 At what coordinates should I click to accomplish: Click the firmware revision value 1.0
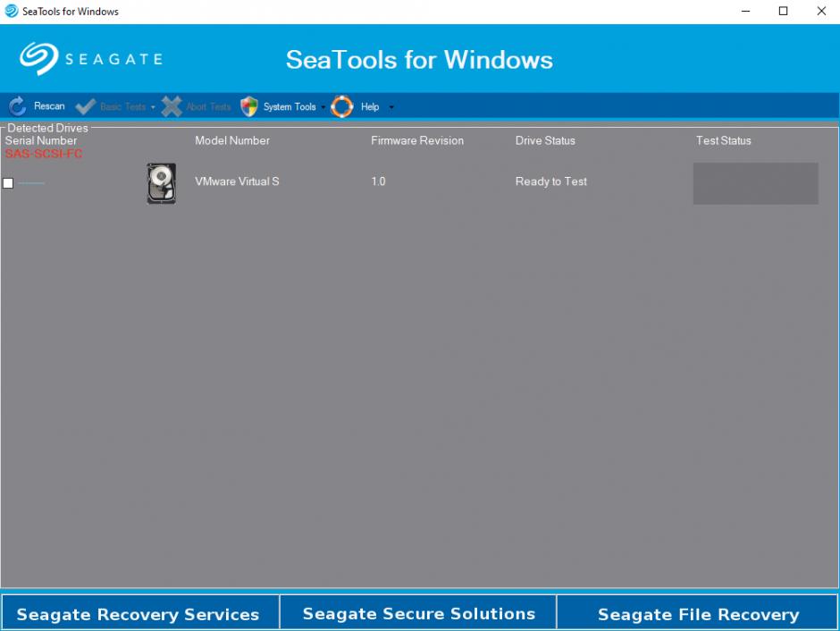(x=378, y=181)
